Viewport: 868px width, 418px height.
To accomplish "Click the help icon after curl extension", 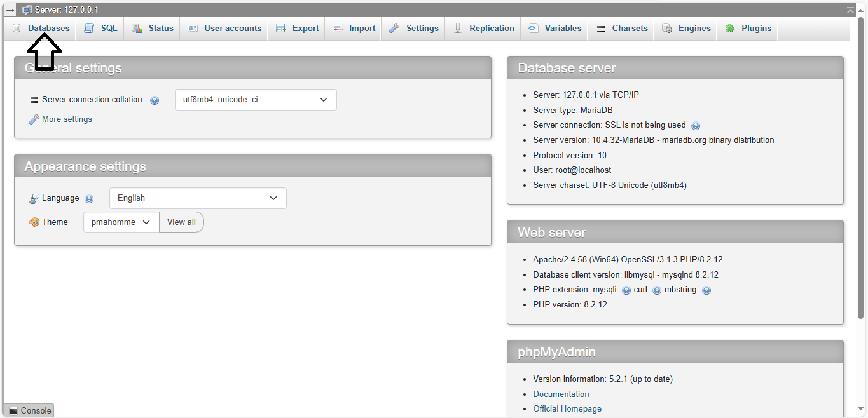I will [x=657, y=290].
